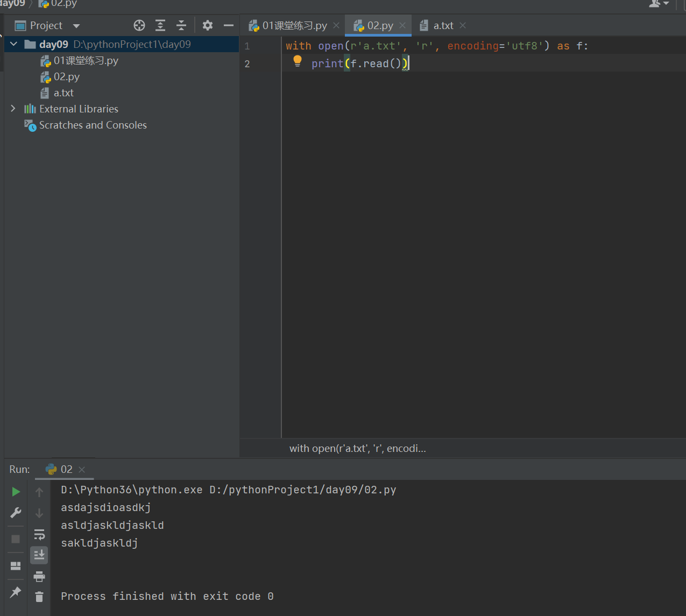Close the 01课堂练习.py editor tab
This screenshot has width=686, height=616.
click(x=336, y=25)
